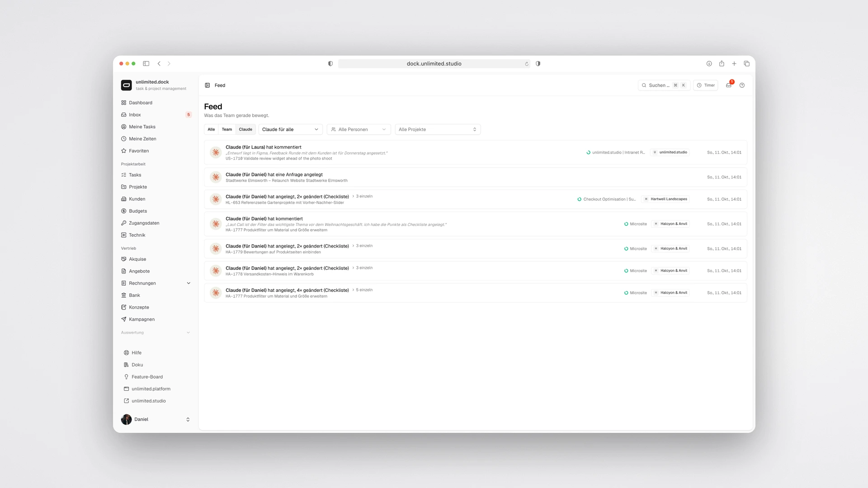Select the Alle filter tab
The image size is (868, 488).
point(211,130)
